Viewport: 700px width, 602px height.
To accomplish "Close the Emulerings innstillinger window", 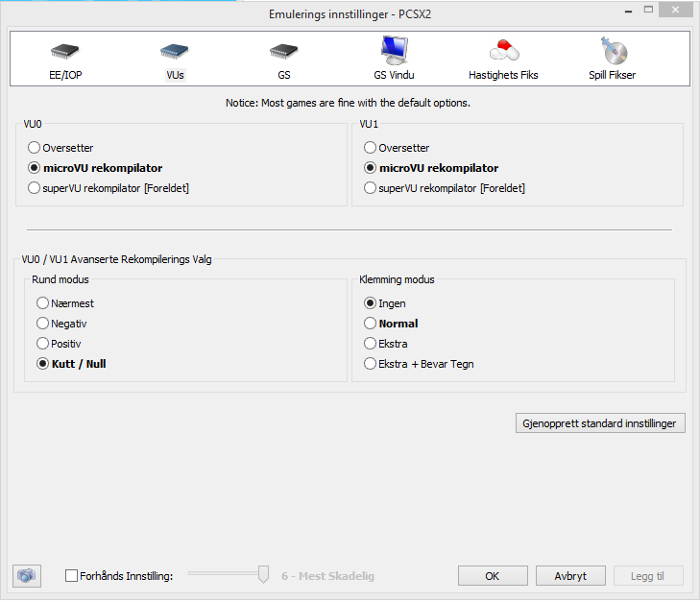I will (x=675, y=10).
